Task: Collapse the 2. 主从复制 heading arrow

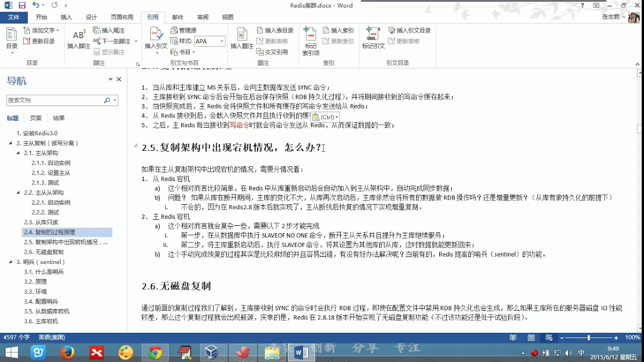Action: tap(11, 143)
